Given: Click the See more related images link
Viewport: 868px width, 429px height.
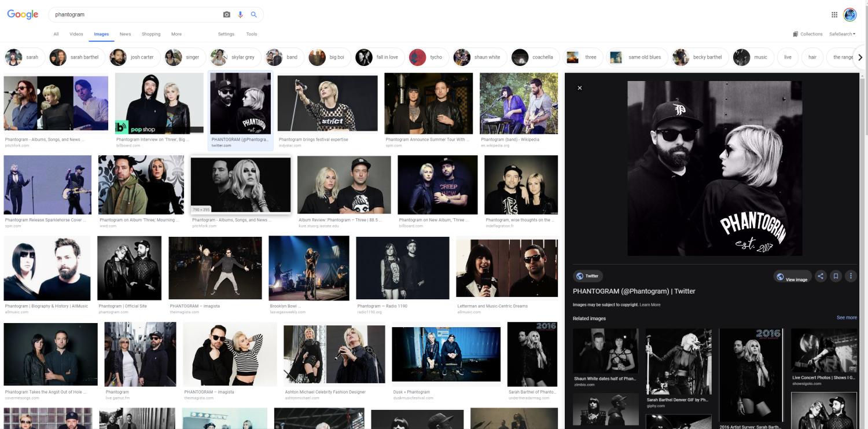Looking at the screenshot, I should pyautogui.click(x=847, y=318).
